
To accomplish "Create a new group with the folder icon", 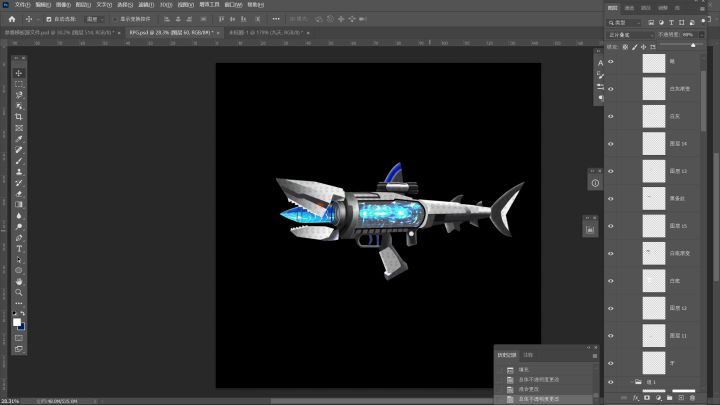I will point(668,397).
